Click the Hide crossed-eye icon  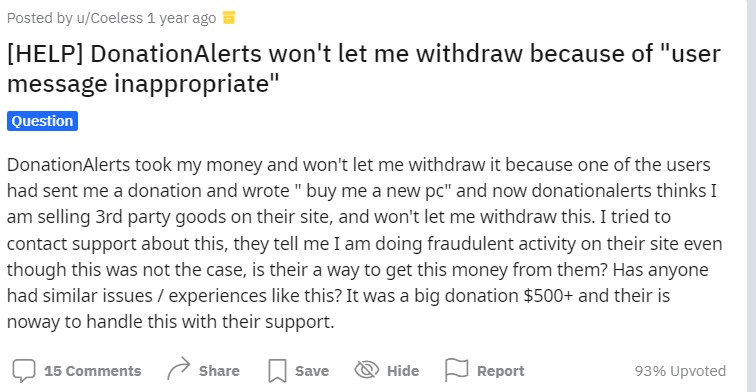click(x=367, y=370)
